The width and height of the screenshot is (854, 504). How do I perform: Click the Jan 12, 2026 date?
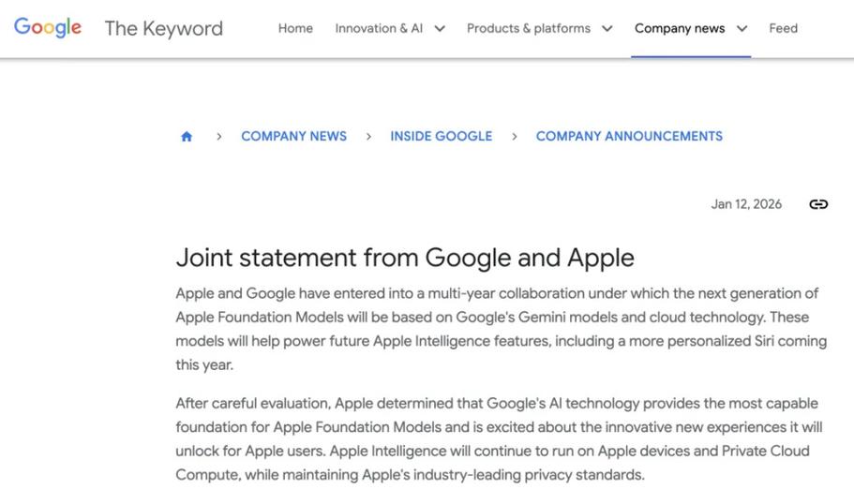coord(746,204)
